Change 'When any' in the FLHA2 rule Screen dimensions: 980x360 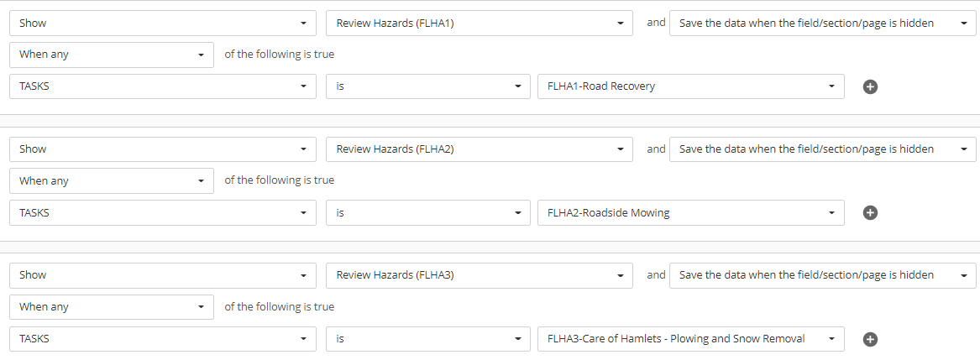tap(111, 180)
